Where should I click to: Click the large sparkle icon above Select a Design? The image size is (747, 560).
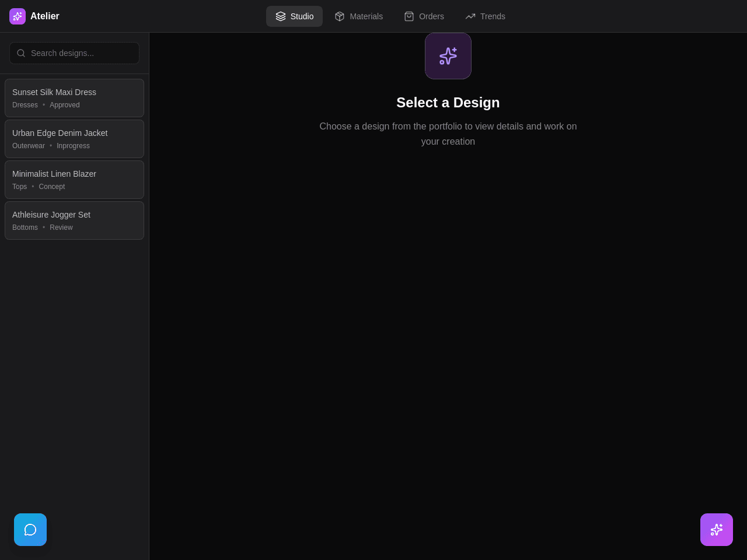[x=448, y=56]
